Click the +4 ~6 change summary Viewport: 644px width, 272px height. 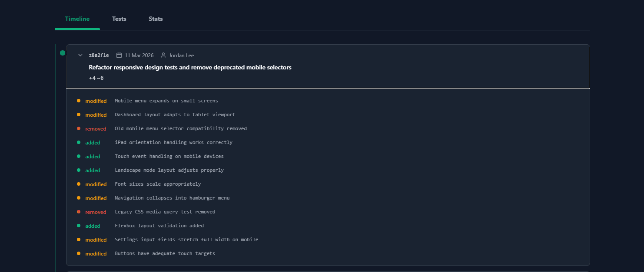click(96, 78)
